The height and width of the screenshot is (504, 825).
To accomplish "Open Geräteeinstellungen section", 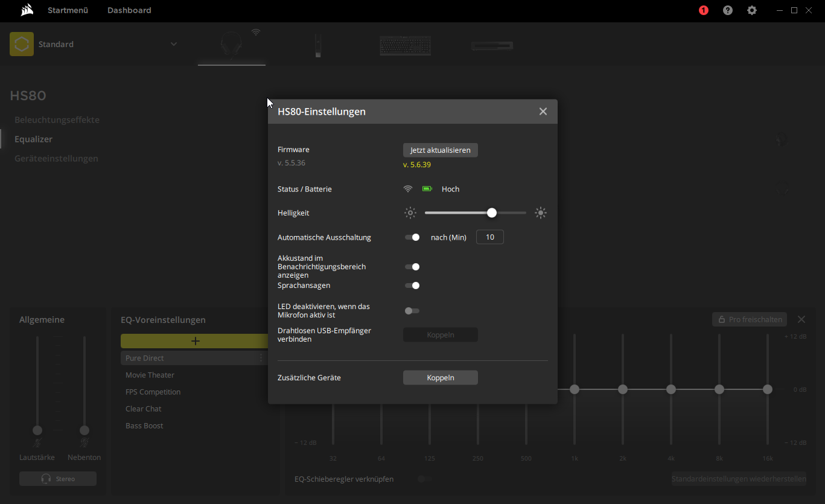I will [56, 158].
